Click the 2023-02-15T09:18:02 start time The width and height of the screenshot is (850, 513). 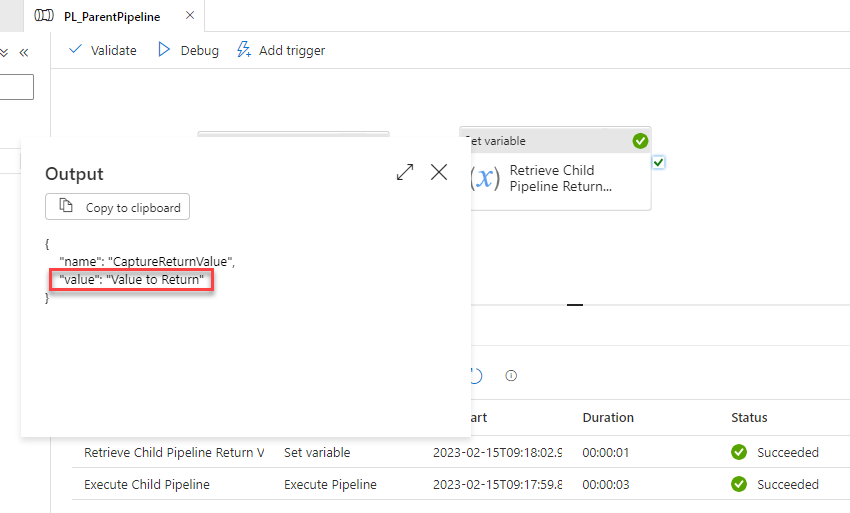pos(498,452)
